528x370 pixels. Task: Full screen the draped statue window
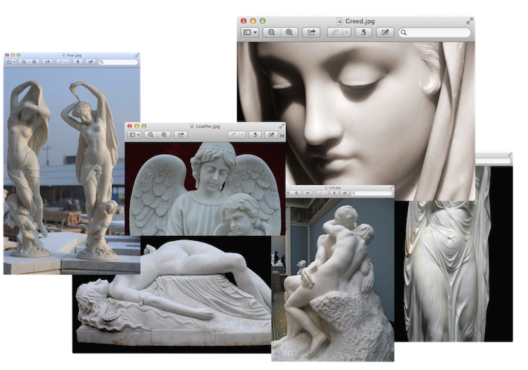tap(510, 155)
